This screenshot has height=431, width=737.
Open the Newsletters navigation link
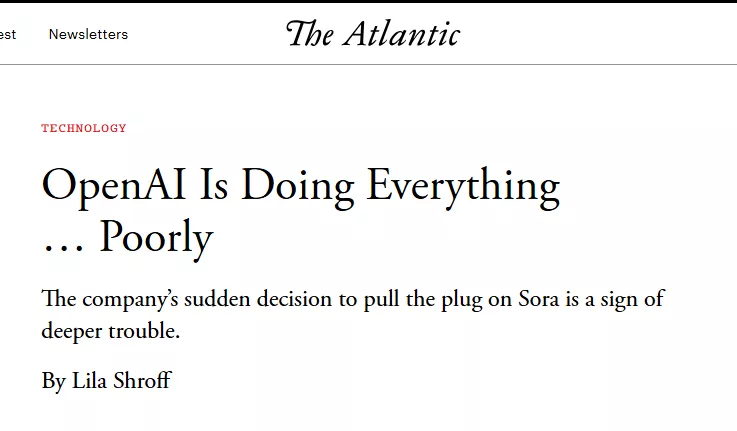click(x=88, y=34)
